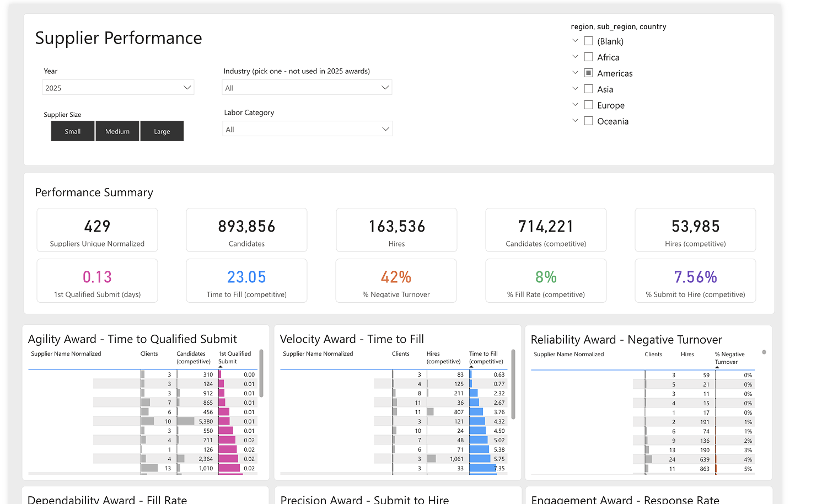
Task: Expand the Asia region chevron
Action: (x=575, y=89)
